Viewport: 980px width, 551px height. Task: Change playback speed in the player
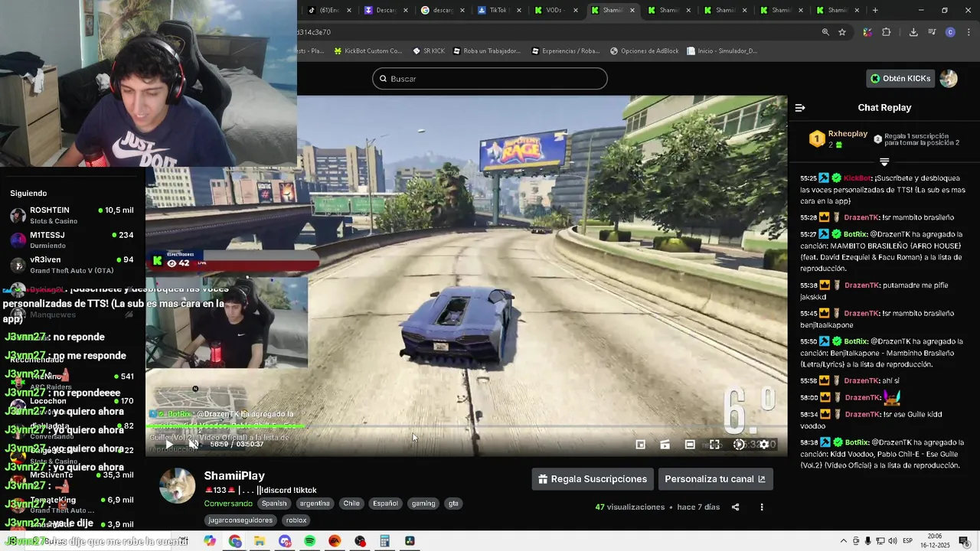(739, 445)
